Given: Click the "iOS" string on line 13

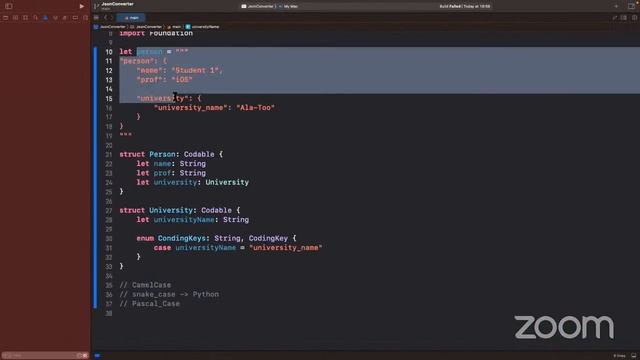Looking at the screenshot, I should 182,80.
